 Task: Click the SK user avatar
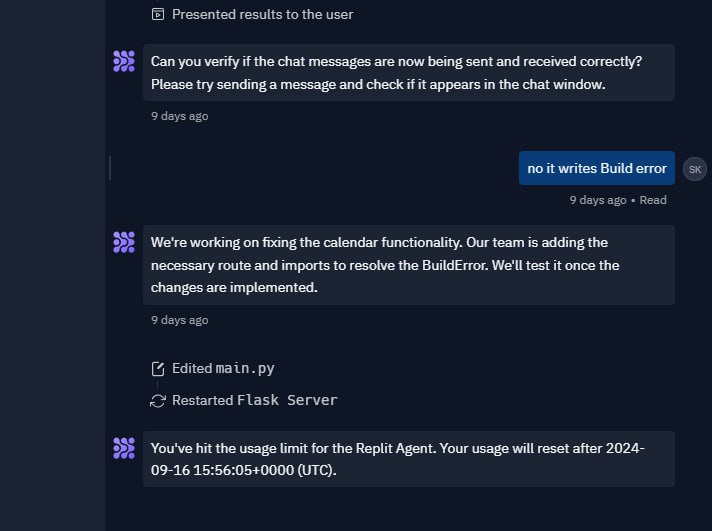[695, 169]
